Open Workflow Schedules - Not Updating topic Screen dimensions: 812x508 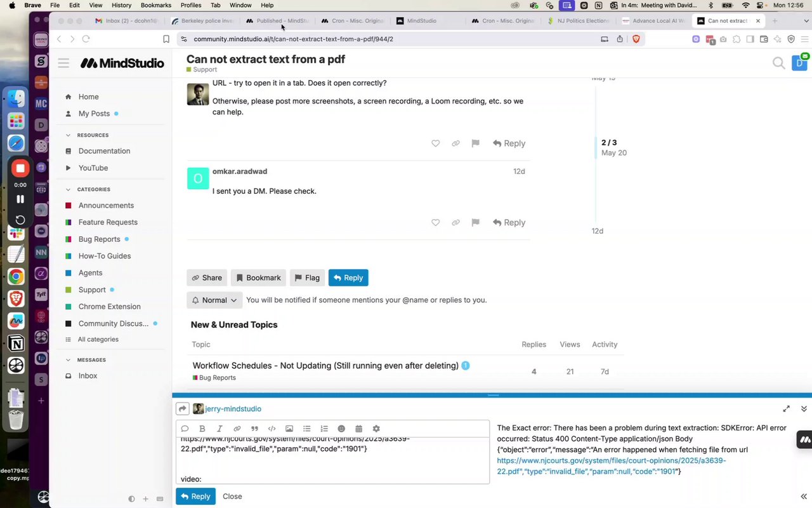click(325, 366)
